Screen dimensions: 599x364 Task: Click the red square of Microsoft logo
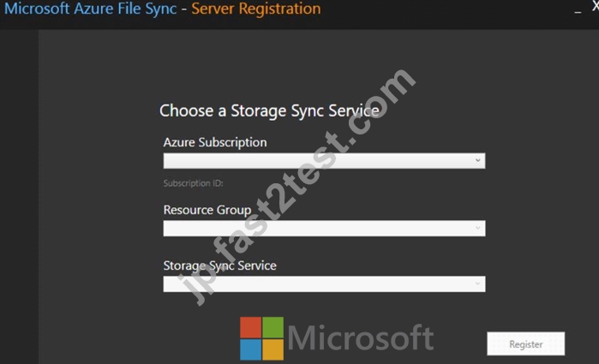250,327
